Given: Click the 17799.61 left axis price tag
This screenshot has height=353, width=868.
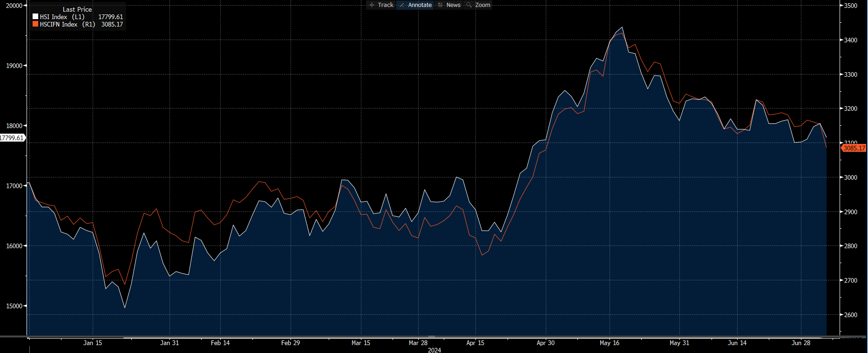Looking at the screenshot, I should click(12, 138).
